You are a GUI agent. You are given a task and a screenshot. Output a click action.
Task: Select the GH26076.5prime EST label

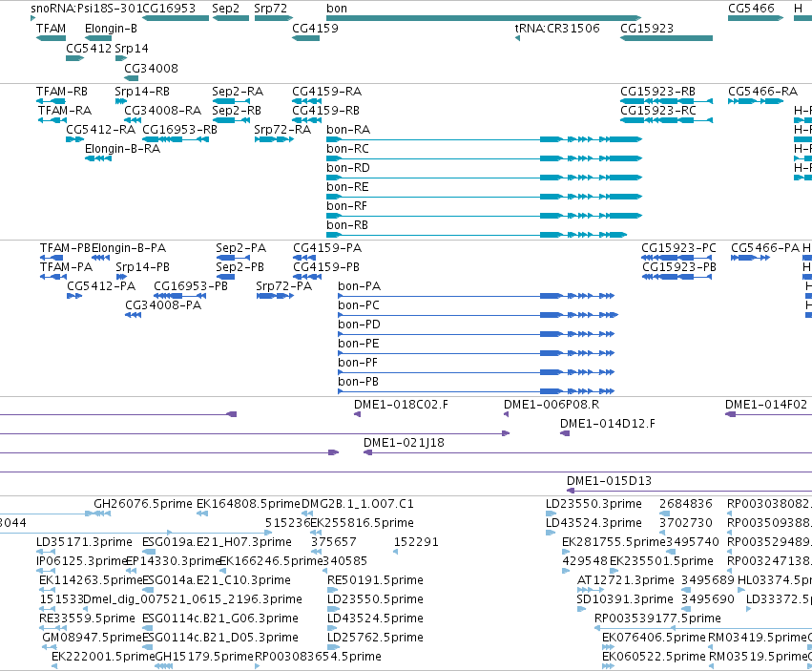coord(143,504)
